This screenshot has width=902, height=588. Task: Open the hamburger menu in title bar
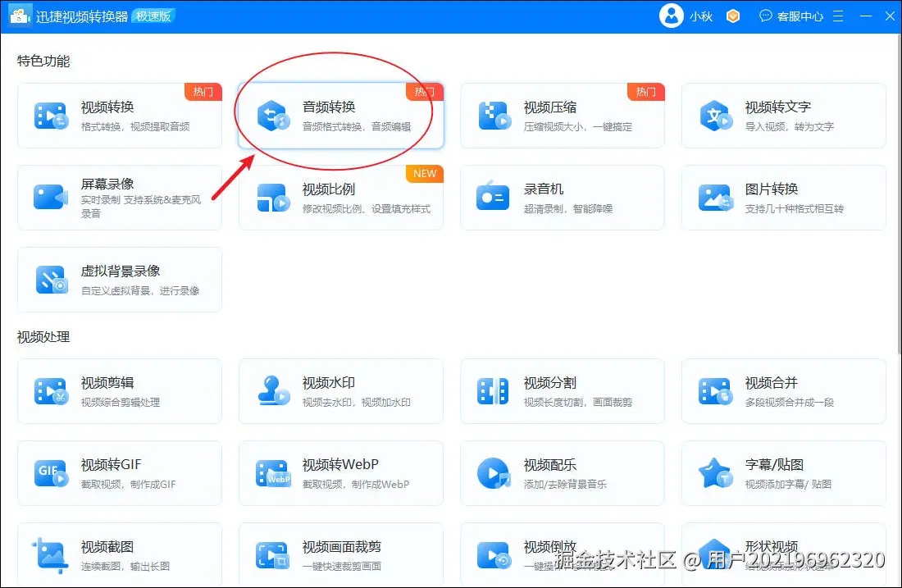(838, 16)
